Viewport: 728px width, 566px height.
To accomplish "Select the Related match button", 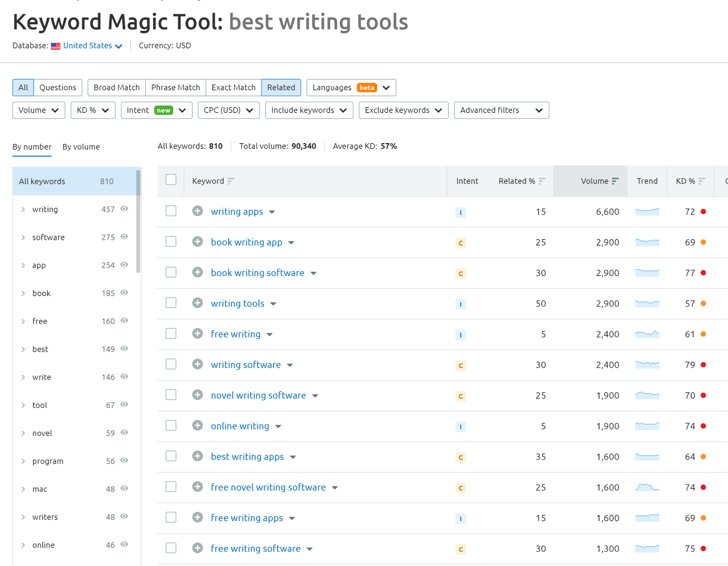I will (x=281, y=88).
